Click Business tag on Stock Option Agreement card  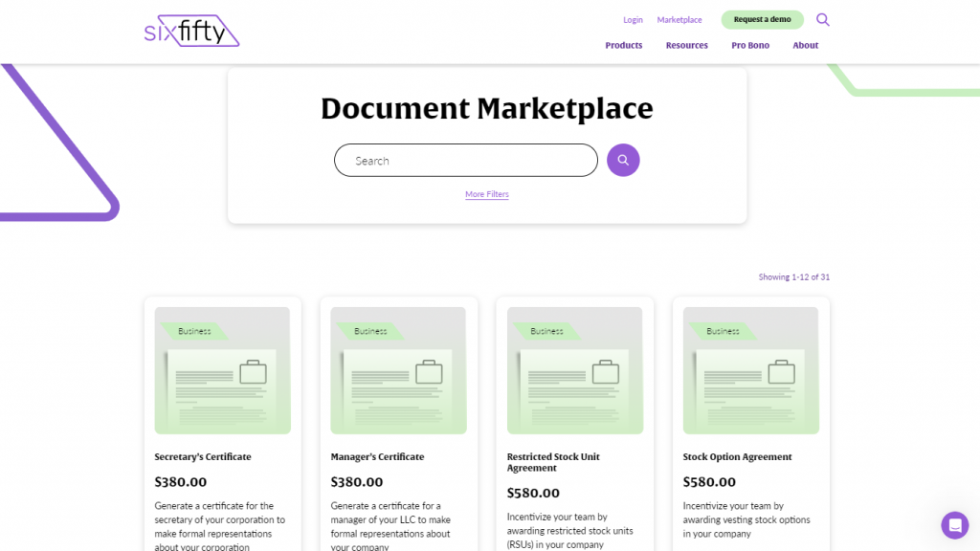[723, 331]
